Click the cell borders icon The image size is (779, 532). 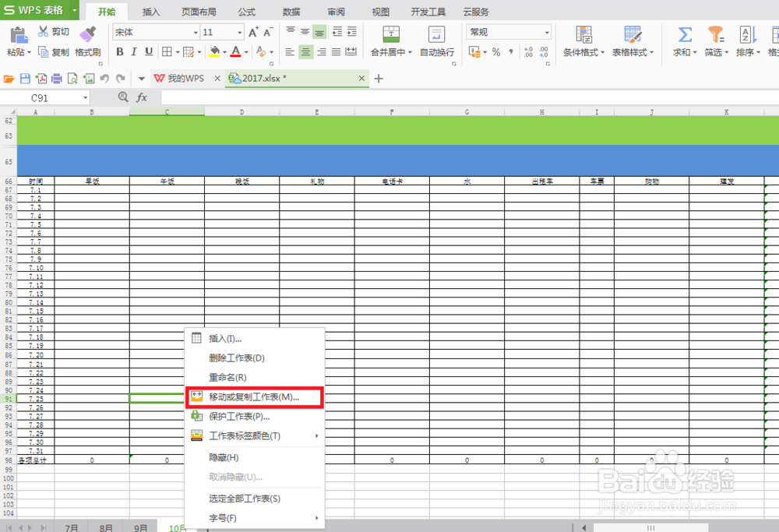tap(167, 51)
